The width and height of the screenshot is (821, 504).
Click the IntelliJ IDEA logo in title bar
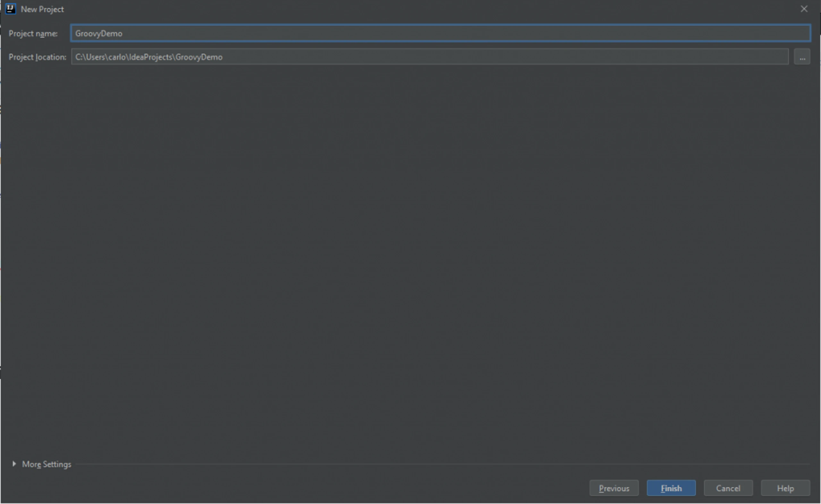pyautogui.click(x=10, y=9)
